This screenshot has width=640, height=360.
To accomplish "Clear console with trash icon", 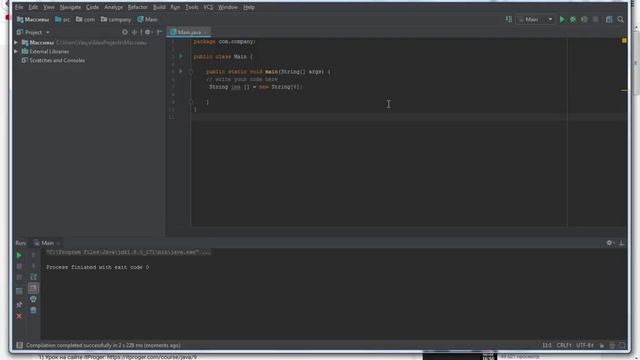I will (33, 310).
